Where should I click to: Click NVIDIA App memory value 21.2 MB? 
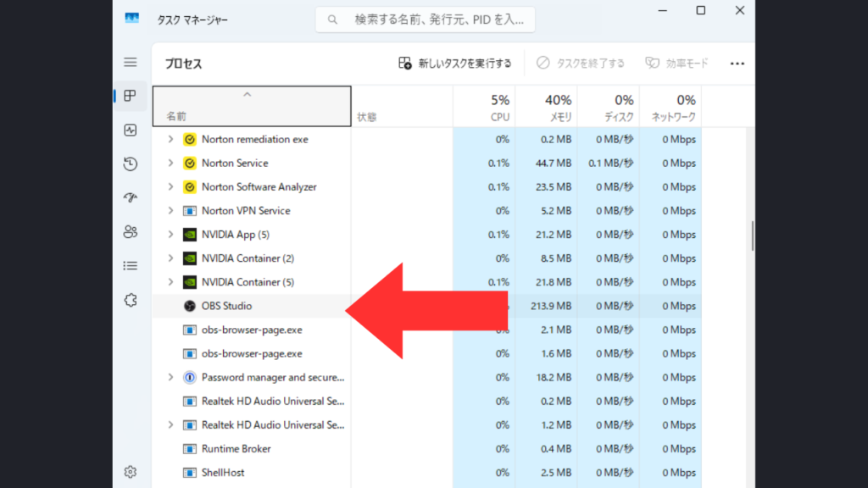point(554,235)
